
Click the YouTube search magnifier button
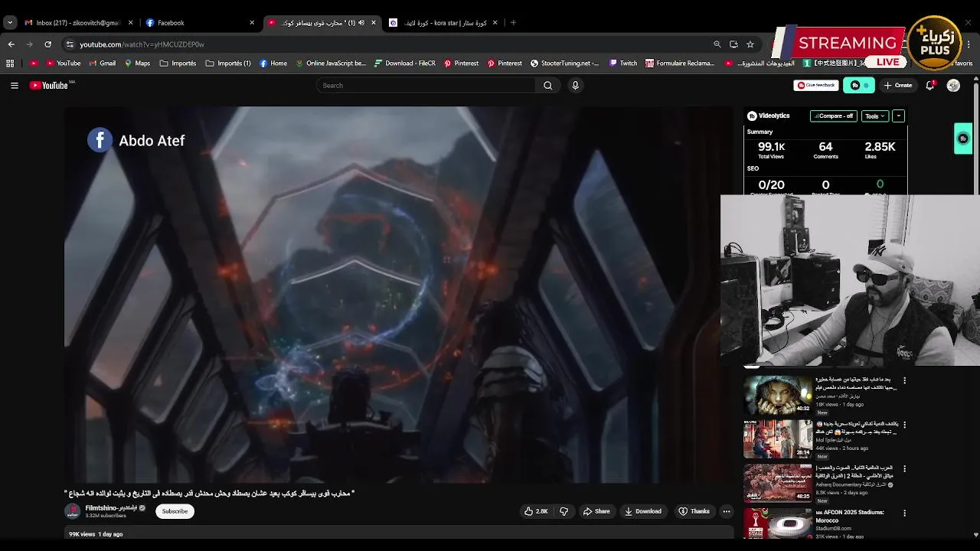pyautogui.click(x=547, y=86)
